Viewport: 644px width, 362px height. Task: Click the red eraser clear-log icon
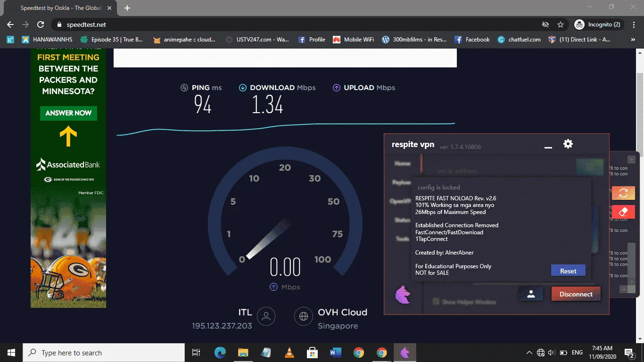623,212
